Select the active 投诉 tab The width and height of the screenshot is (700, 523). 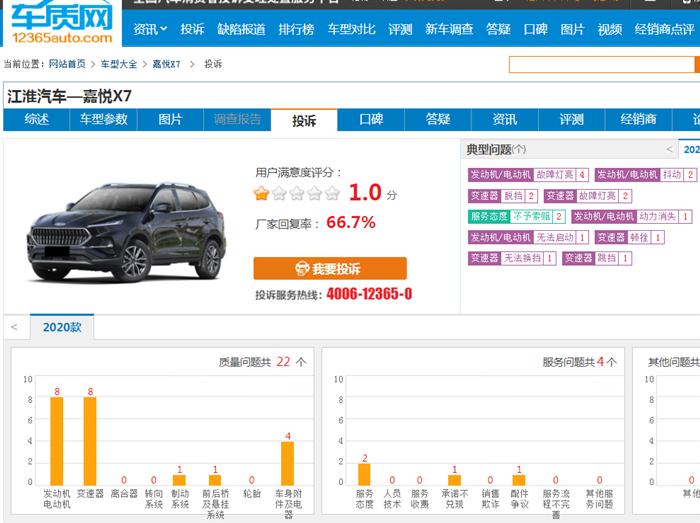point(304,120)
